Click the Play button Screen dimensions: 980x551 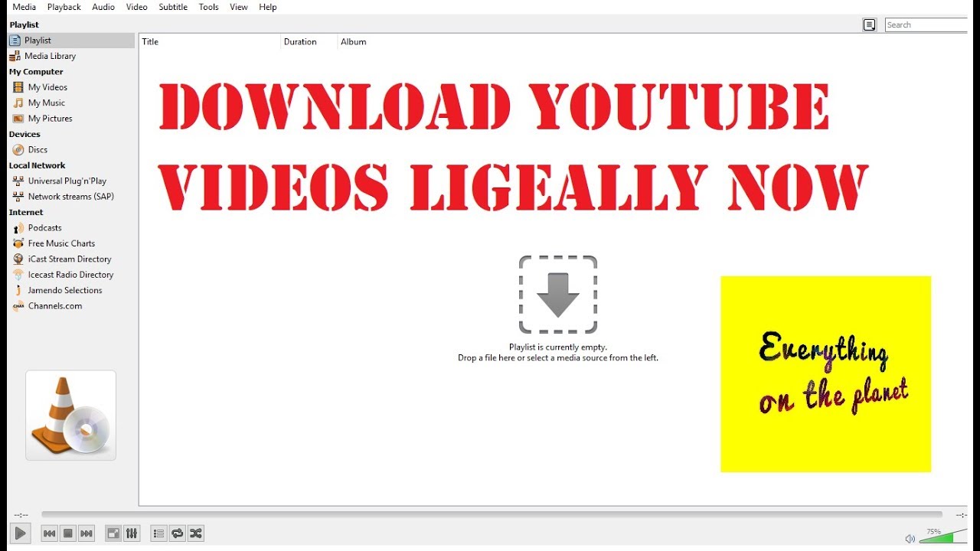[x=21, y=533]
